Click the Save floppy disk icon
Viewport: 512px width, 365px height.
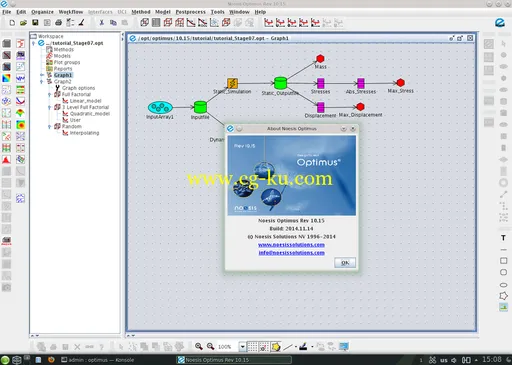[35, 23]
